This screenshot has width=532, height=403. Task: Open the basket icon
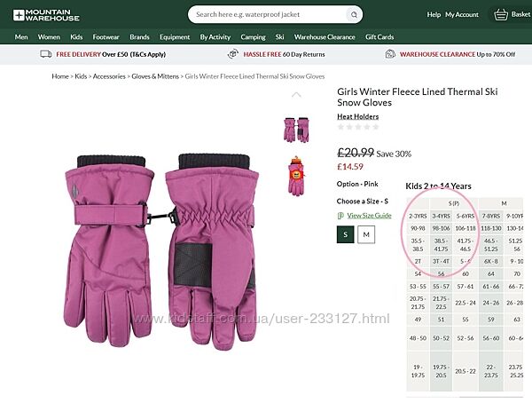(x=501, y=14)
